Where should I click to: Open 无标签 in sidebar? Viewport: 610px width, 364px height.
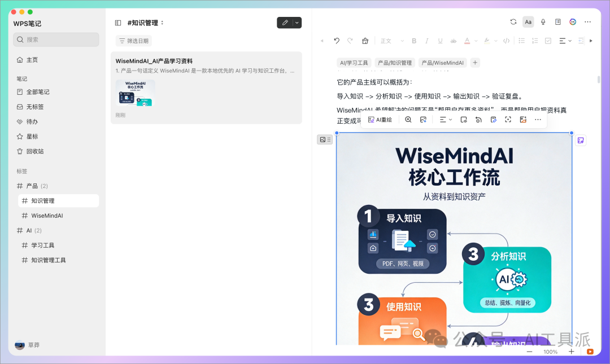tap(35, 107)
